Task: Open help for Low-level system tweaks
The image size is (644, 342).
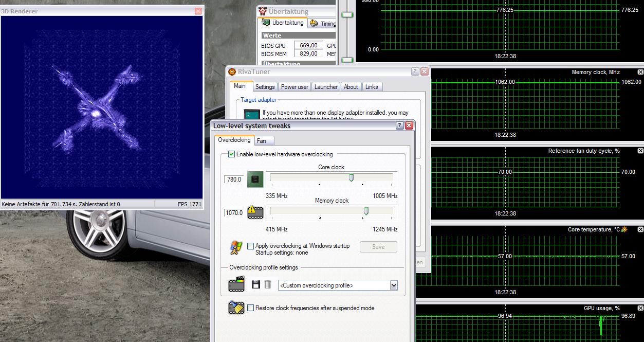Action: point(400,125)
